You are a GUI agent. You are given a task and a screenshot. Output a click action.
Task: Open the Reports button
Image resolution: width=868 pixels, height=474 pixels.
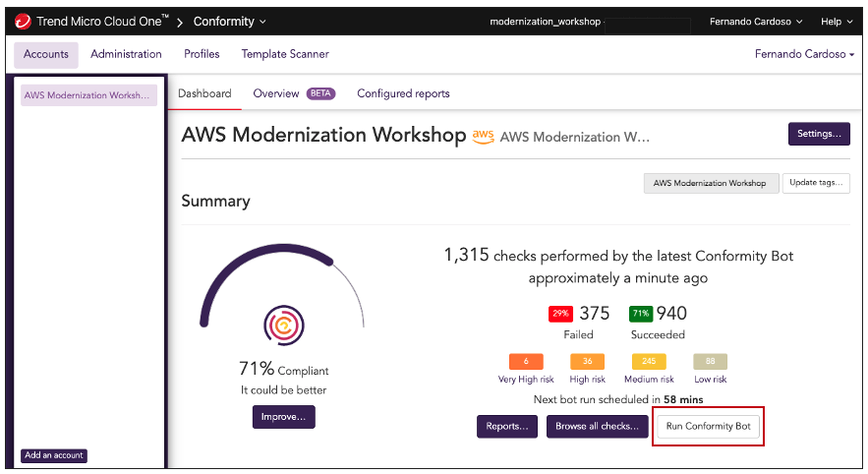[x=507, y=427]
